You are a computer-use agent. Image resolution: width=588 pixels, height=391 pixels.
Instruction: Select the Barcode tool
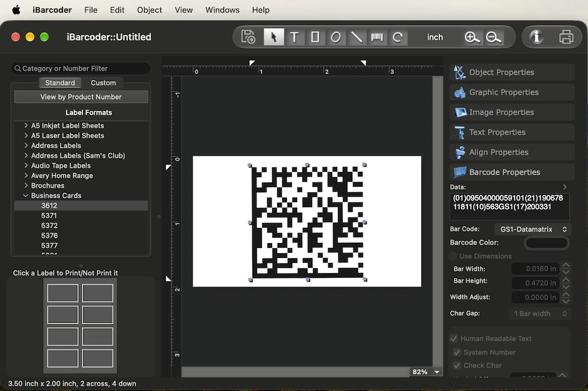click(x=377, y=37)
